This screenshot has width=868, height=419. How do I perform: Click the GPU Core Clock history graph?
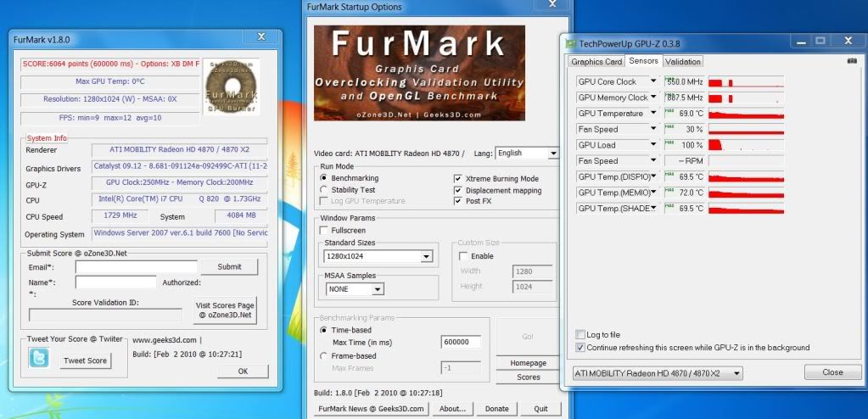coord(746,81)
